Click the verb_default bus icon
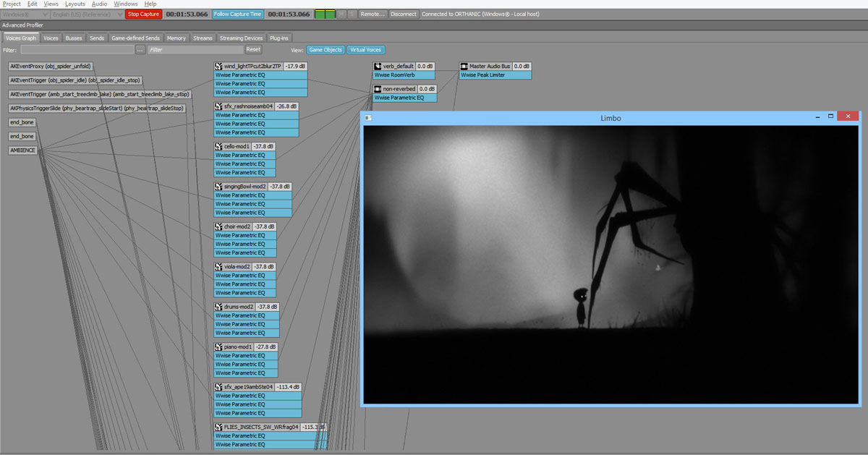 [378, 66]
